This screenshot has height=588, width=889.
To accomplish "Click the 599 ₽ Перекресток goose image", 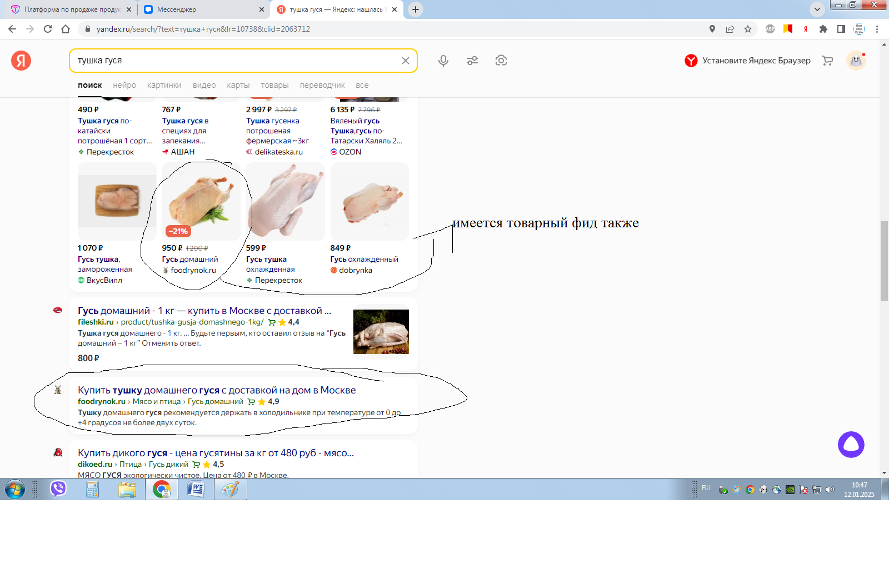I will coord(285,201).
